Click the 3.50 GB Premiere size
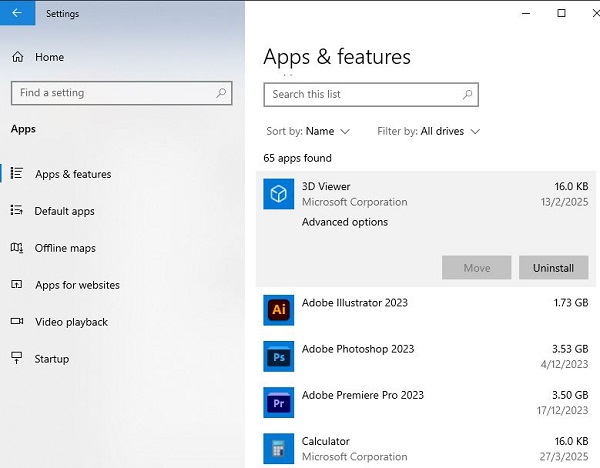Viewport: 600px width, 468px height. 570,395
